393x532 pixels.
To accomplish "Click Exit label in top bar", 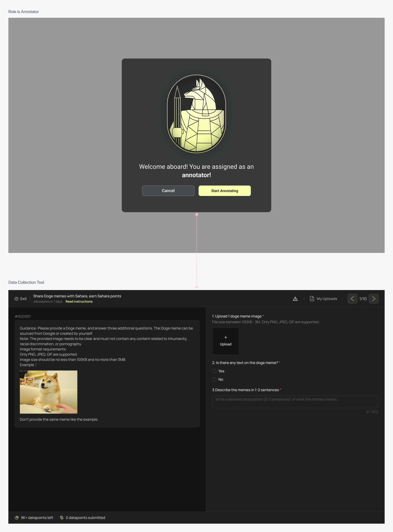I will click(23, 299).
